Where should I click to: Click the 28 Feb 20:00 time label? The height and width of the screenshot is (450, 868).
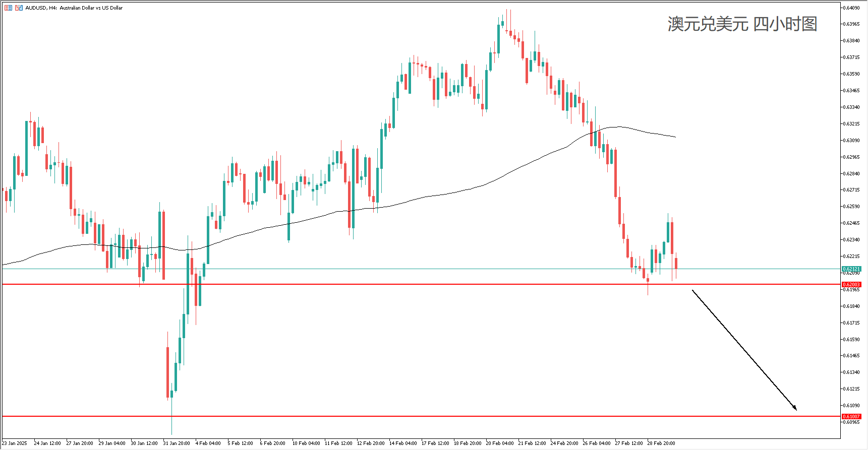tap(661, 443)
